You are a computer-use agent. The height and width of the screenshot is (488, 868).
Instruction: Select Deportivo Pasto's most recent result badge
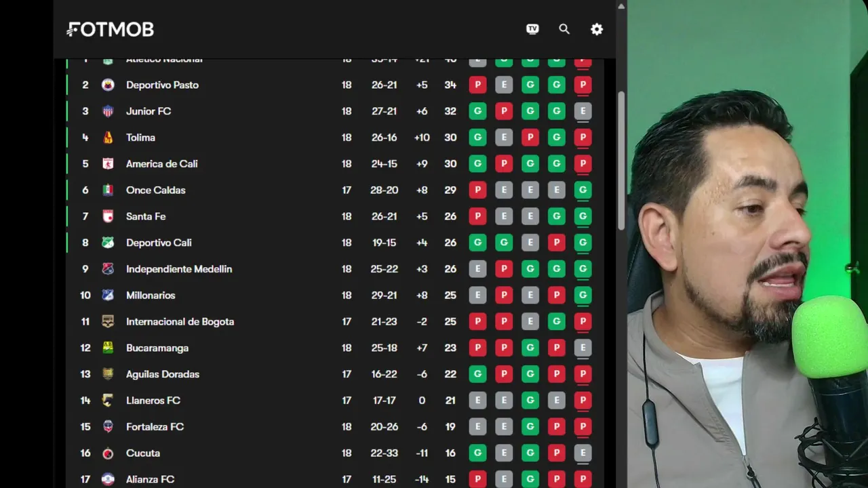(x=583, y=85)
